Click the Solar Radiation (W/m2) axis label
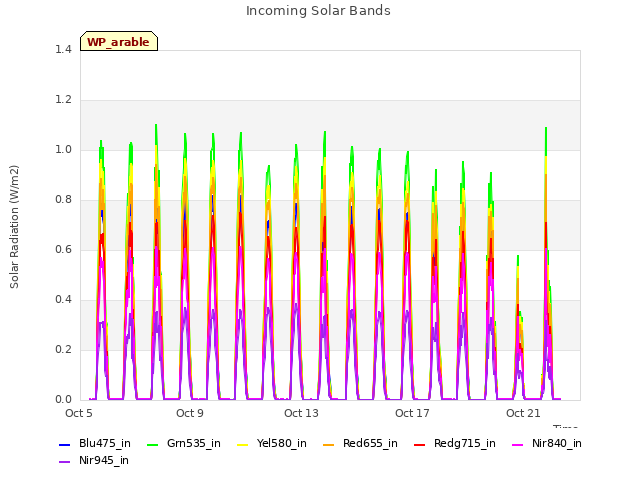The height and width of the screenshot is (480, 640). (14, 227)
